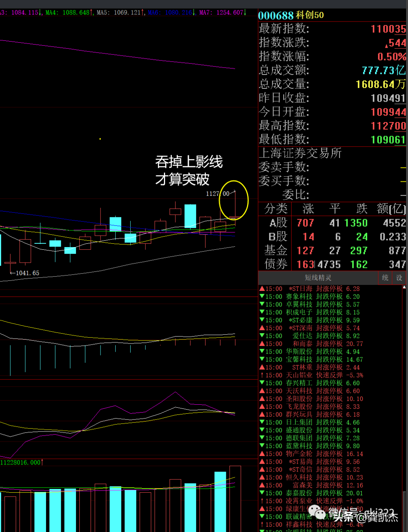The height and width of the screenshot is (532, 408).
Task: Open the 华斯股份 封跌停板 alert row
Action: 309,352
